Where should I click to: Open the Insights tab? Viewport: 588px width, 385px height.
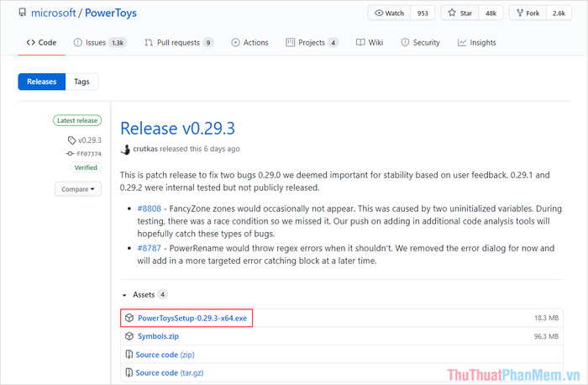(x=476, y=42)
